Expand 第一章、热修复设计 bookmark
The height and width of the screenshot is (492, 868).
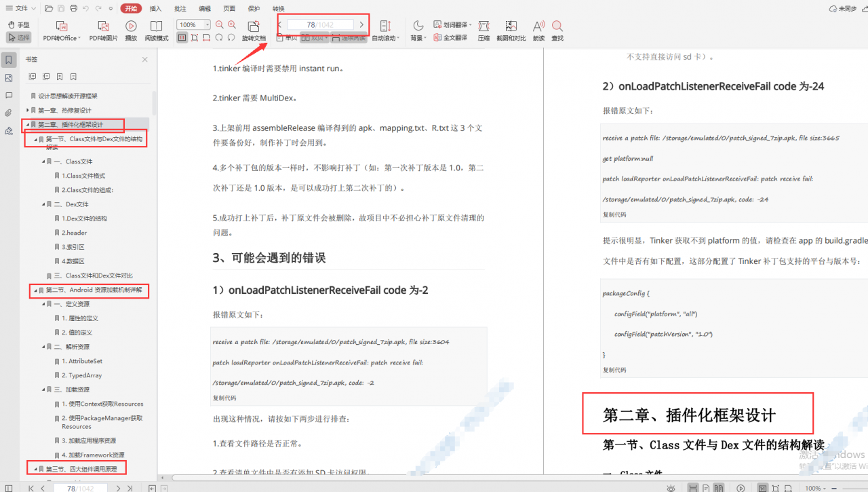coord(28,110)
